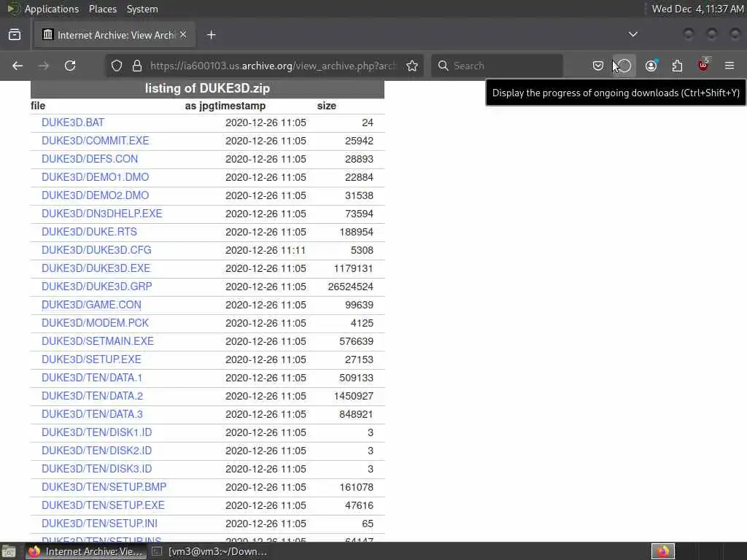Click the Firefox View icon
Screen dimensions: 747x560
(x=15, y=35)
